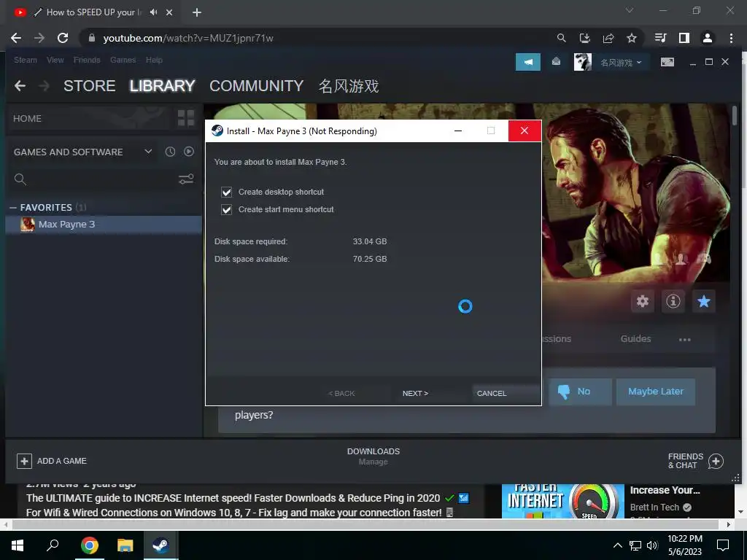Click ADD A GAME plus icon
This screenshot has width=747, height=560.
point(24,461)
